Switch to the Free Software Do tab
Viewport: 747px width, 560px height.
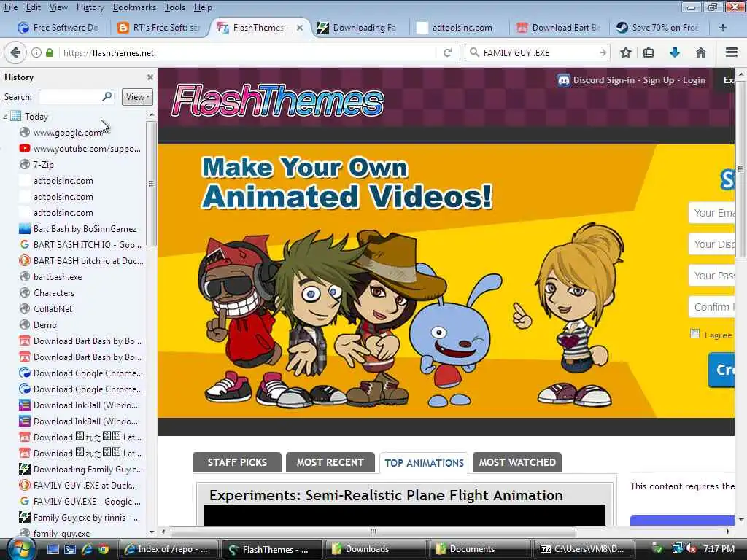click(x=58, y=28)
